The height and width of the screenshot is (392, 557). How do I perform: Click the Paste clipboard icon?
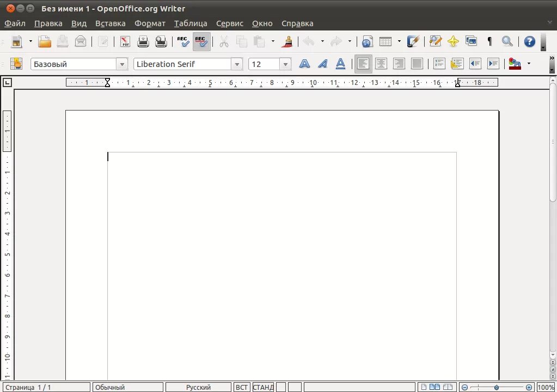(259, 41)
